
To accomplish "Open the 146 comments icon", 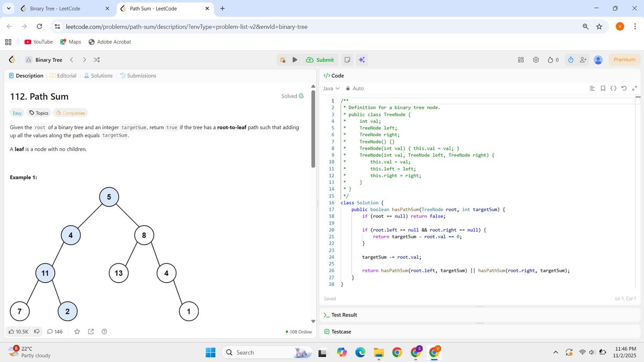I will tap(55, 332).
